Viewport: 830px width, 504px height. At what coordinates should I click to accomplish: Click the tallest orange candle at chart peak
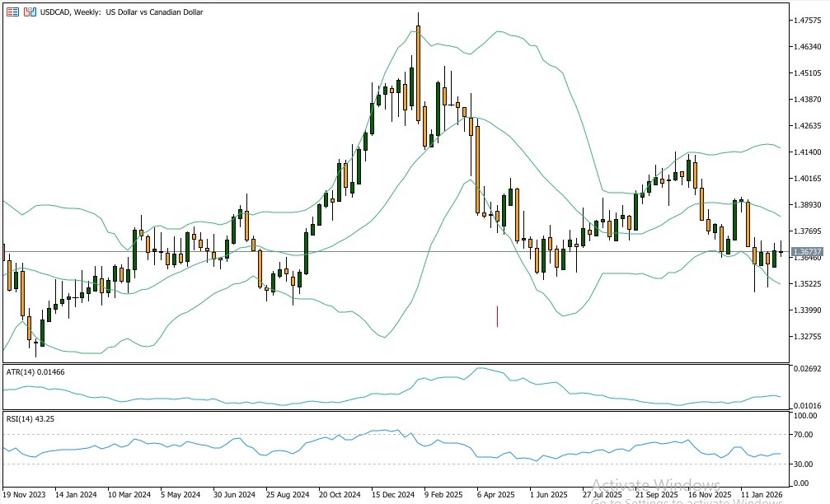tap(419, 72)
